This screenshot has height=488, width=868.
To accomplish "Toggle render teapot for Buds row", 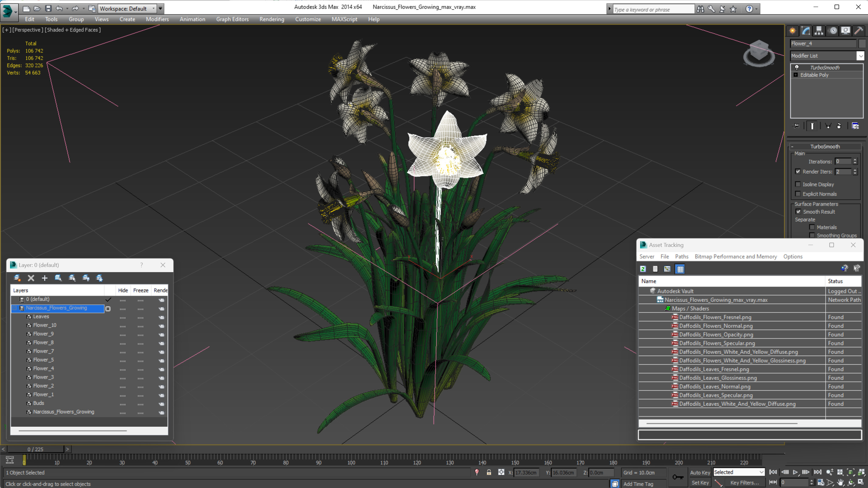I will pyautogui.click(x=162, y=404).
